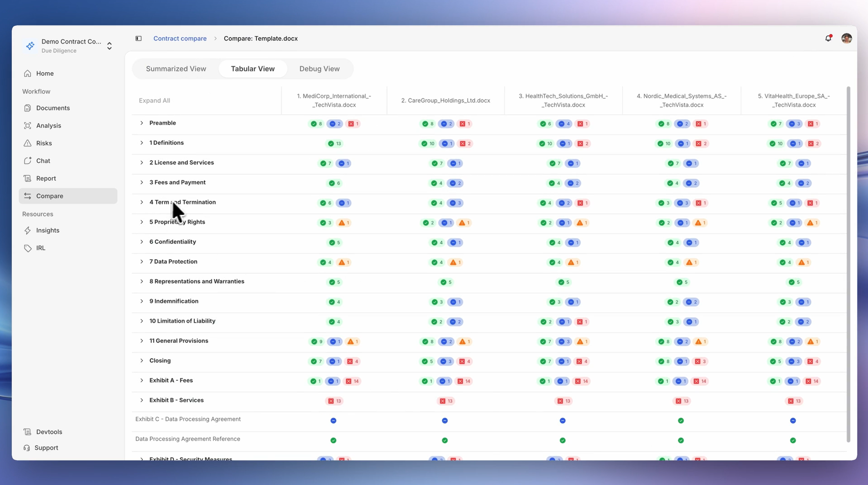Viewport: 868px width, 485px height.
Task: Click the Nordic_Medical_Systems_AS column header
Action: click(x=682, y=100)
